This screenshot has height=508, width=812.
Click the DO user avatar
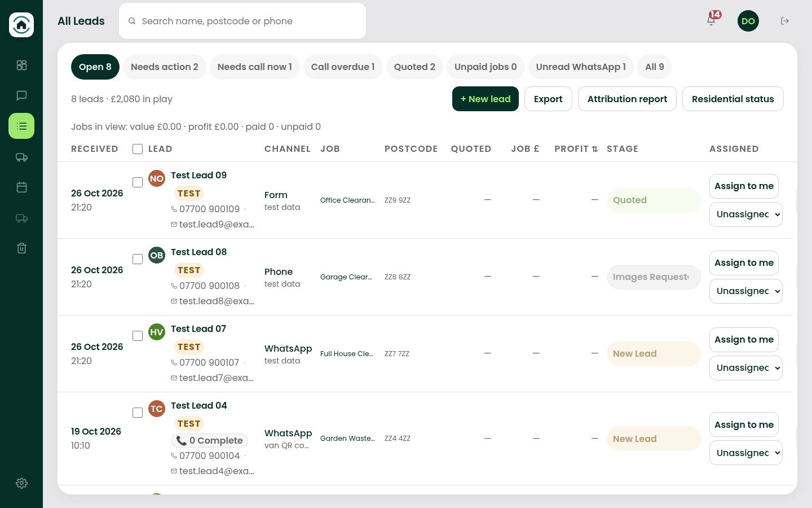[x=748, y=21]
